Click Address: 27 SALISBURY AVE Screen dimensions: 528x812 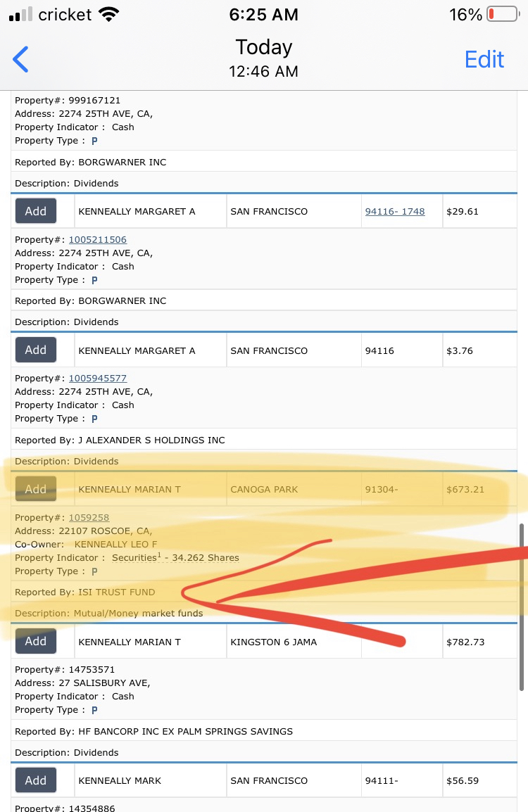tap(82, 683)
